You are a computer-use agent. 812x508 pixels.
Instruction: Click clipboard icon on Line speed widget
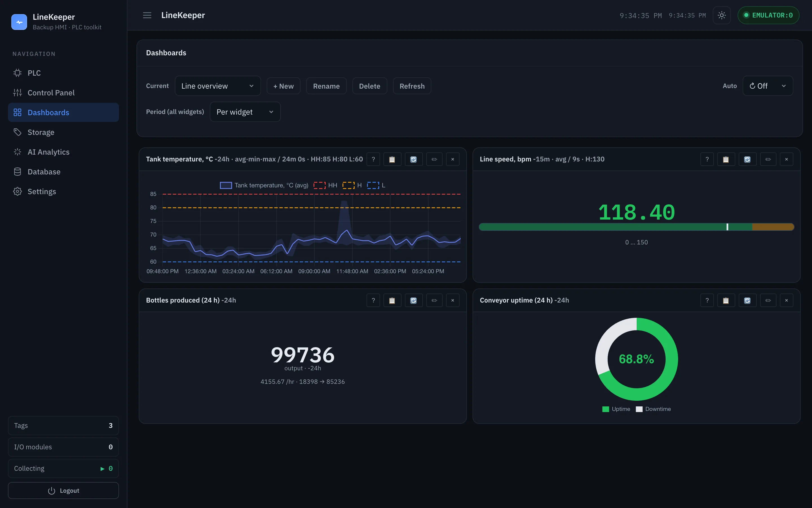coord(726,159)
